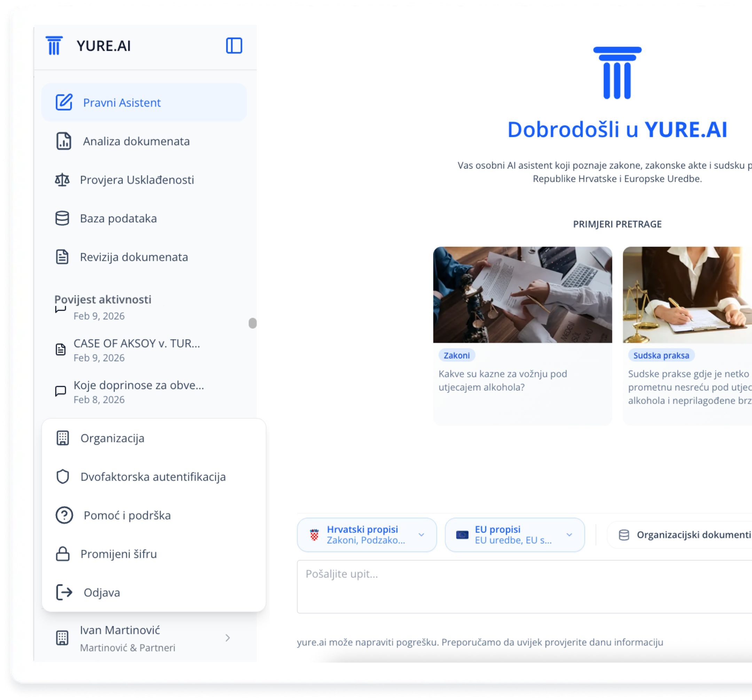This screenshot has height=700, width=752.
Task: Log out using the Odjava option
Action: pos(102,592)
